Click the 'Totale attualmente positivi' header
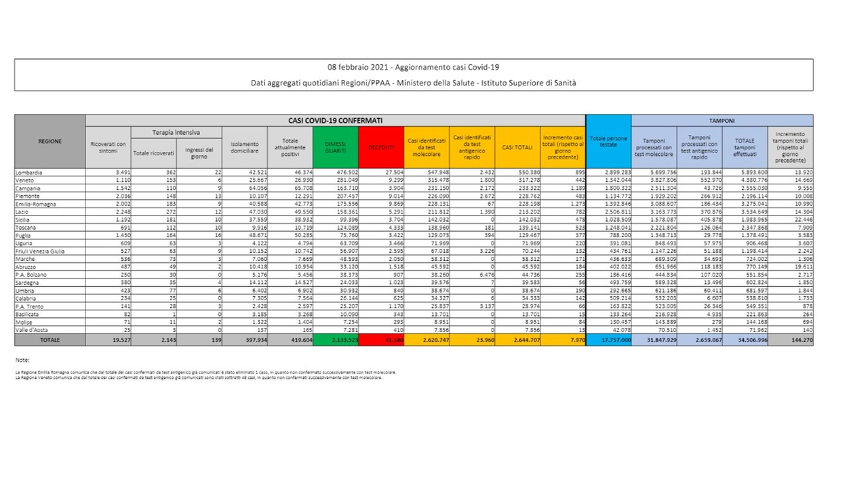Viewport: 868px width, 488px height. [290, 147]
